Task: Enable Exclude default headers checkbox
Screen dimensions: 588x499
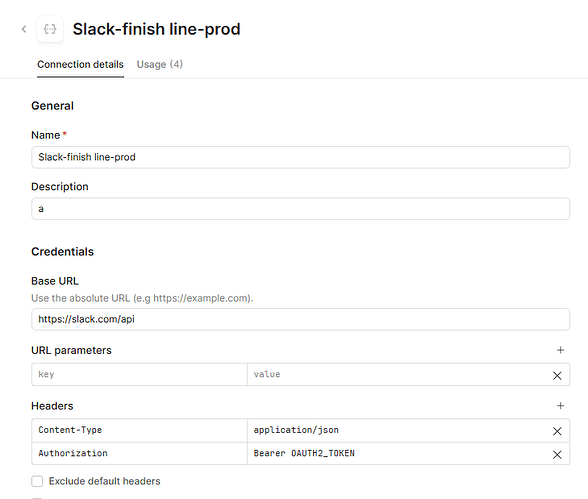Action: pos(37,481)
